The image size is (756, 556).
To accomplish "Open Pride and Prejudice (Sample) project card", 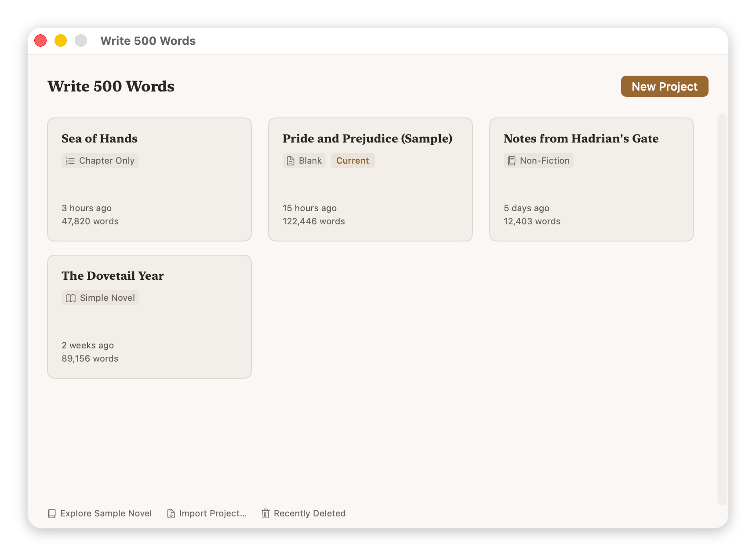I will tap(371, 179).
